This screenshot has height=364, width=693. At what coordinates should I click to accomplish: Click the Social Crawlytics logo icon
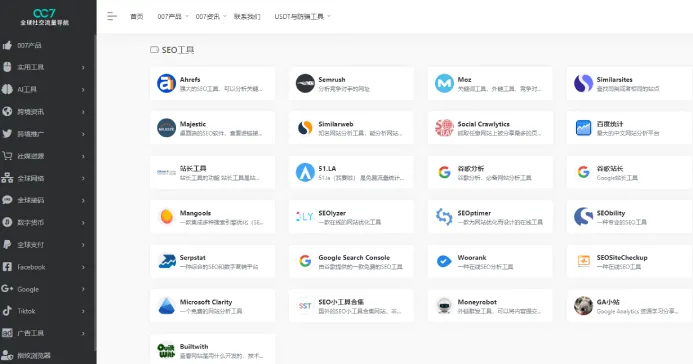coord(444,128)
